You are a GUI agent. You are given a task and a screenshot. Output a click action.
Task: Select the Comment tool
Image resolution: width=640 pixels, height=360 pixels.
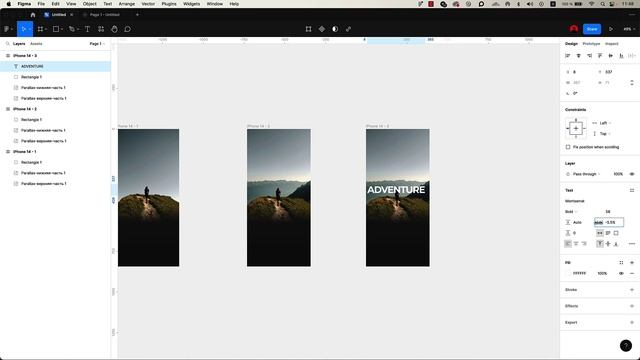click(127, 29)
